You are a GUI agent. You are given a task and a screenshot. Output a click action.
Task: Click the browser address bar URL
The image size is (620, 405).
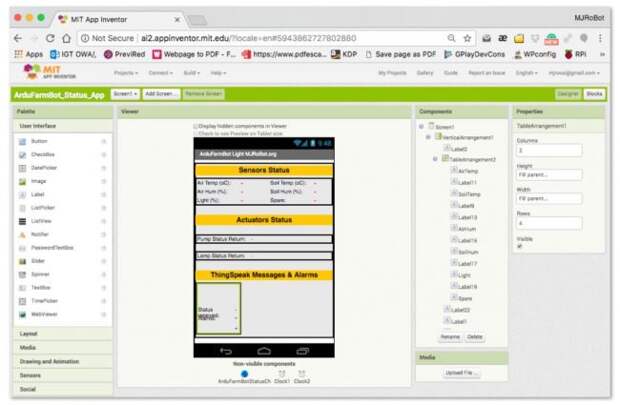pos(249,38)
